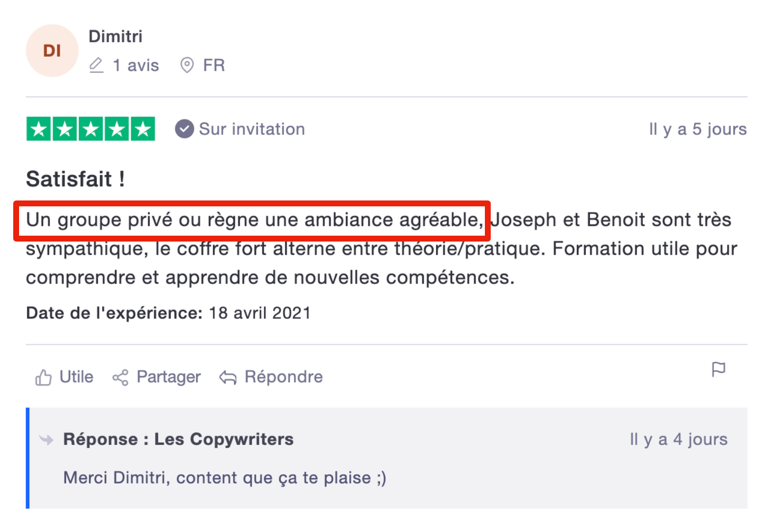The image size is (775, 532).
Task: Click the DI avatar circle
Action: [x=52, y=51]
